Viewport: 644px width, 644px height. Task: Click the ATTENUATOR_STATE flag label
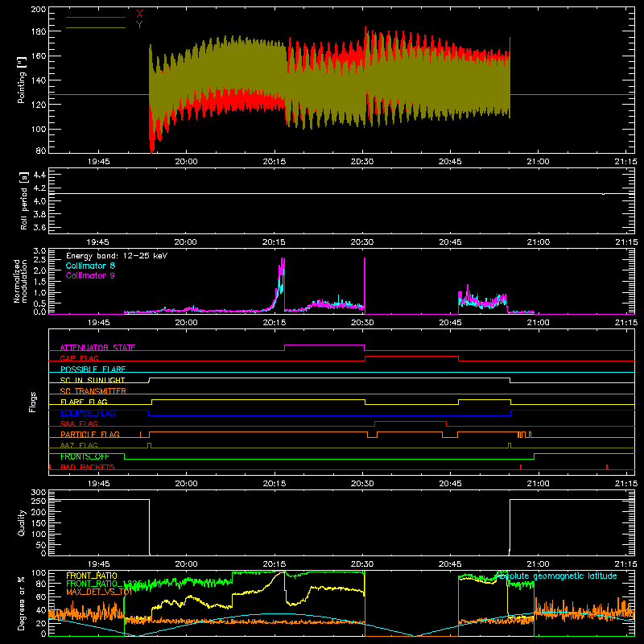pos(97,348)
